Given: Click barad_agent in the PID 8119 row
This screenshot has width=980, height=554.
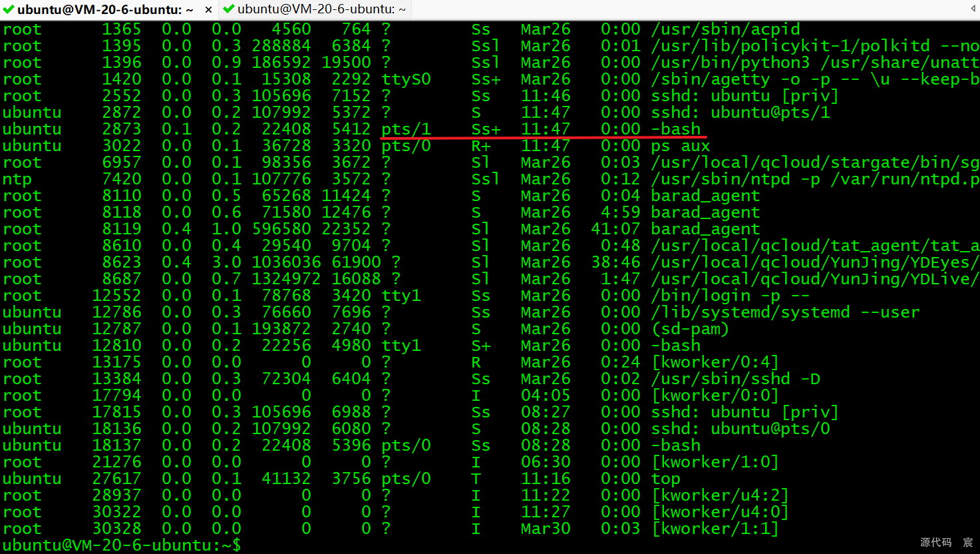Looking at the screenshot, I should click(x=705, y=229).
